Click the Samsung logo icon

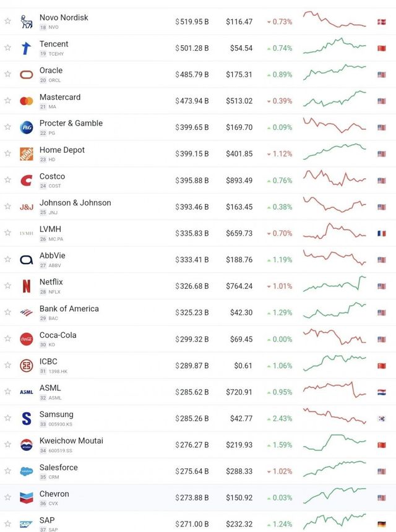[26, 418]
